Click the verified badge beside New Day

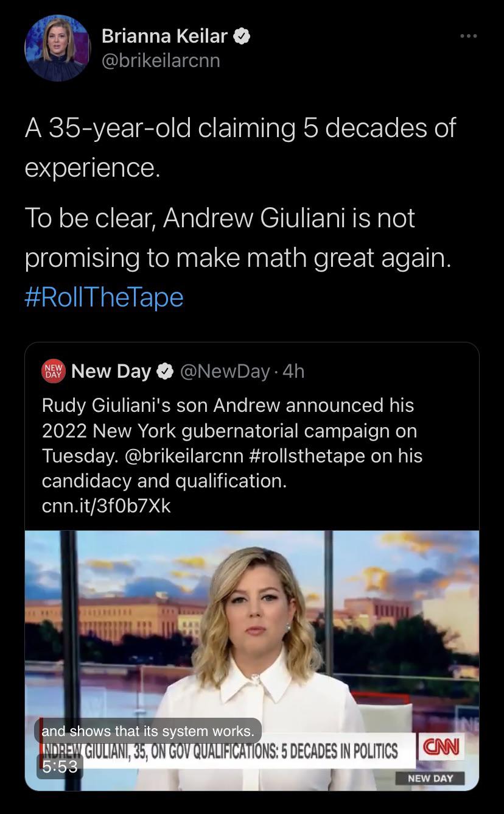[164, 371]
